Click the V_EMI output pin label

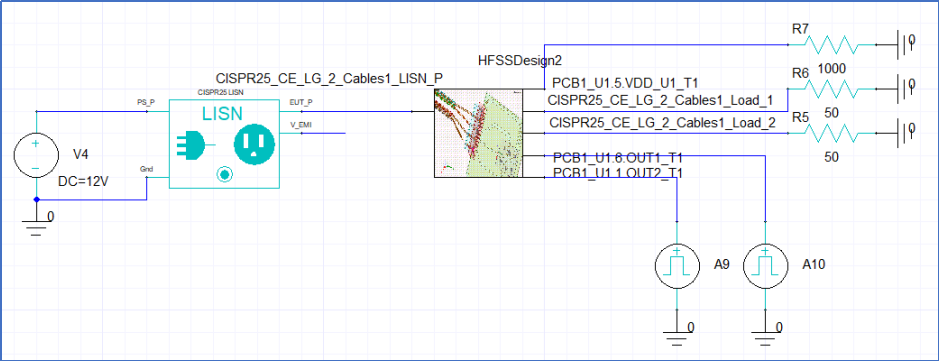click(301, 125)
